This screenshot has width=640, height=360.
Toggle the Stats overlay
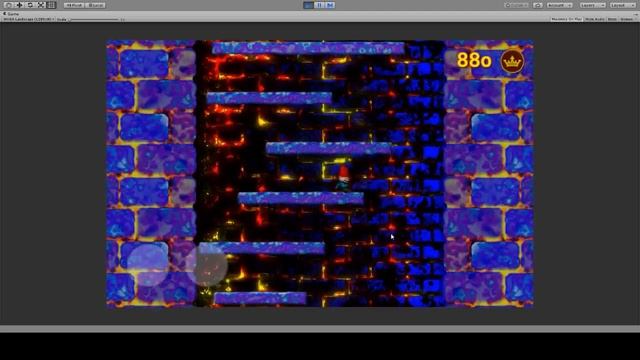point(612,19)
